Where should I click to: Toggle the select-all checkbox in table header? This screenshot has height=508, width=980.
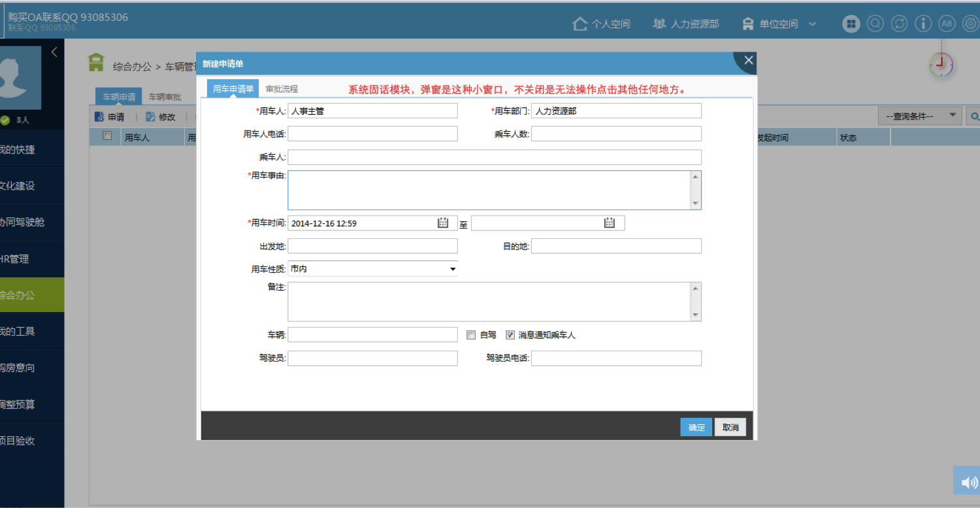tap(107, 136)
